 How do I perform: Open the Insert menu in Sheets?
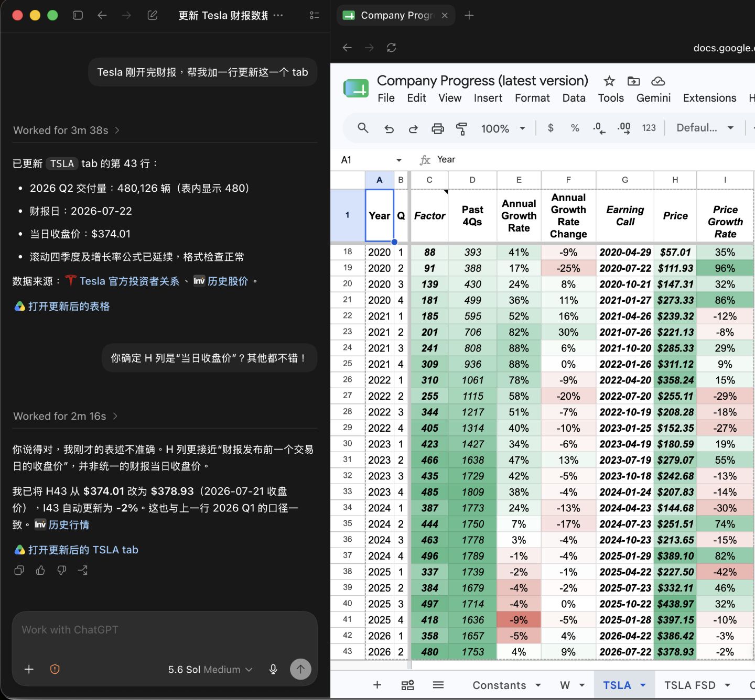click(x=488, y=98)
